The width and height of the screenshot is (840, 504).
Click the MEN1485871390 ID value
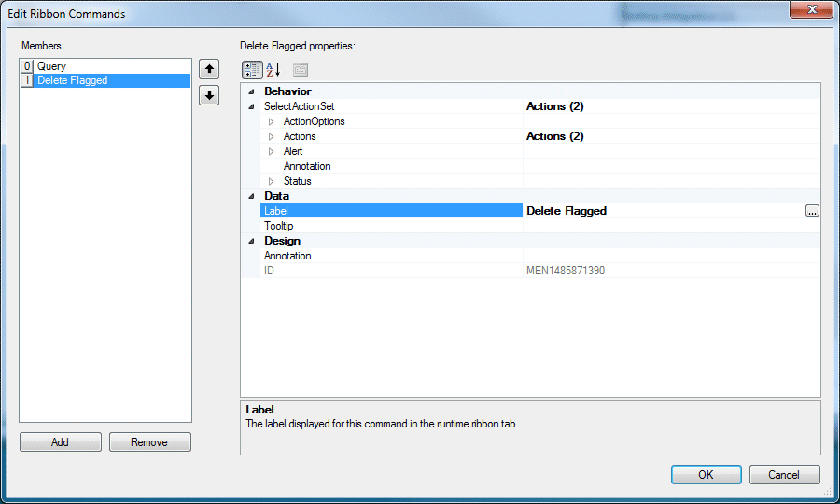(566, 271)
